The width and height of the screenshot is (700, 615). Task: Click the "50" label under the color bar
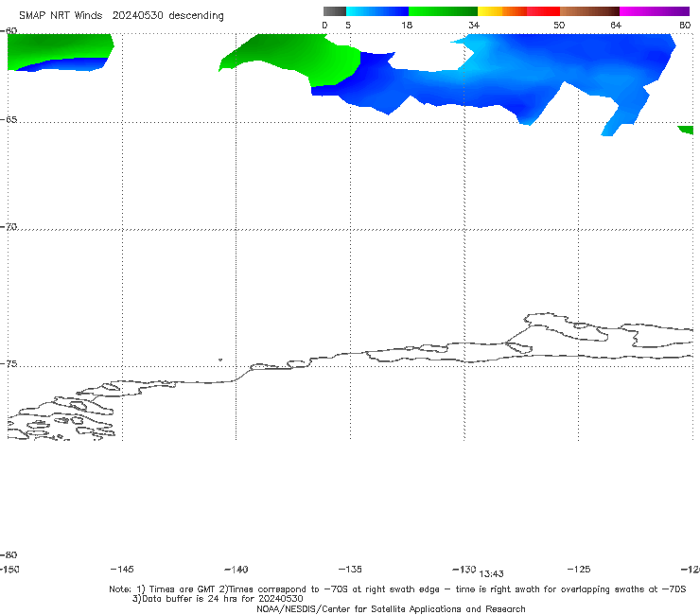[559, 26]
